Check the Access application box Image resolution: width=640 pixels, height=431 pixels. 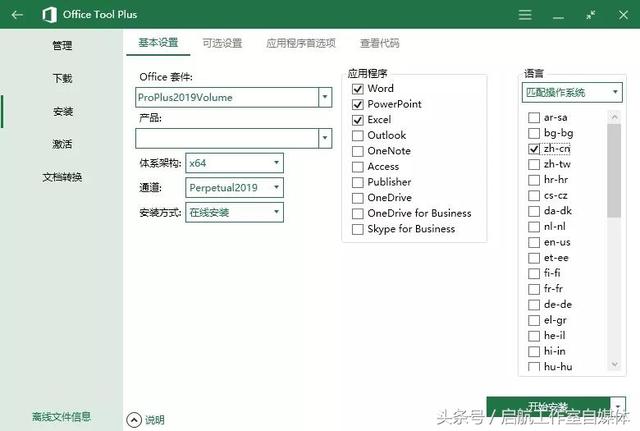[x=358, y=167]
